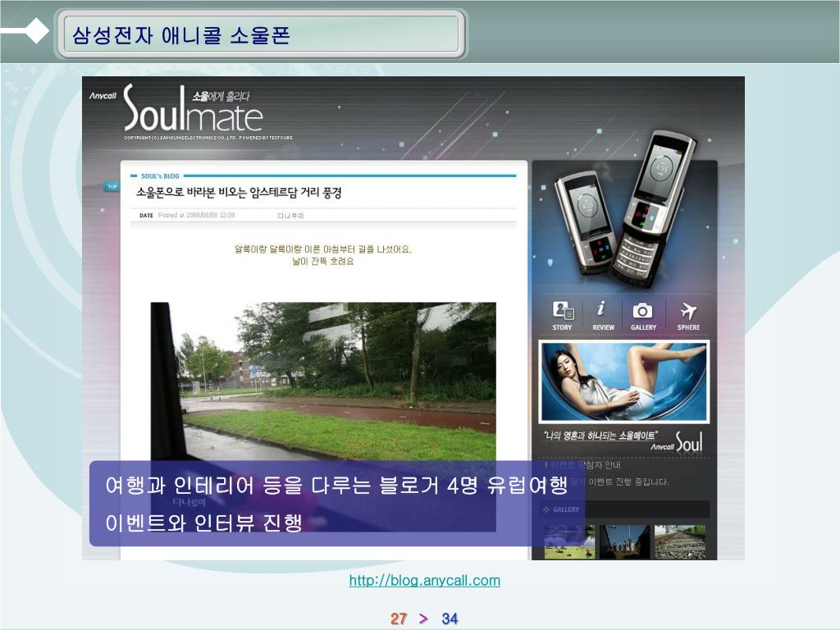Click the Soul model advertisement banner
Viewport: 840px width, 630px height.
624,381
